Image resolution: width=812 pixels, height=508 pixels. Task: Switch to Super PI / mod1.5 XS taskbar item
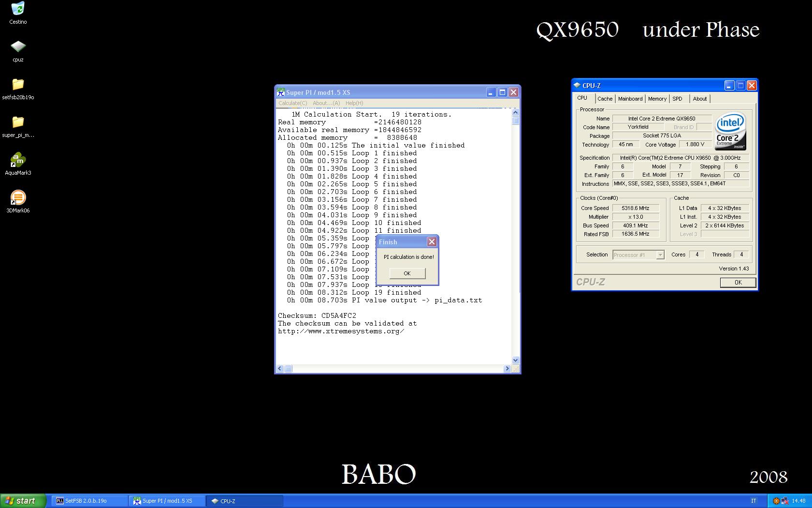click(167, 501)
